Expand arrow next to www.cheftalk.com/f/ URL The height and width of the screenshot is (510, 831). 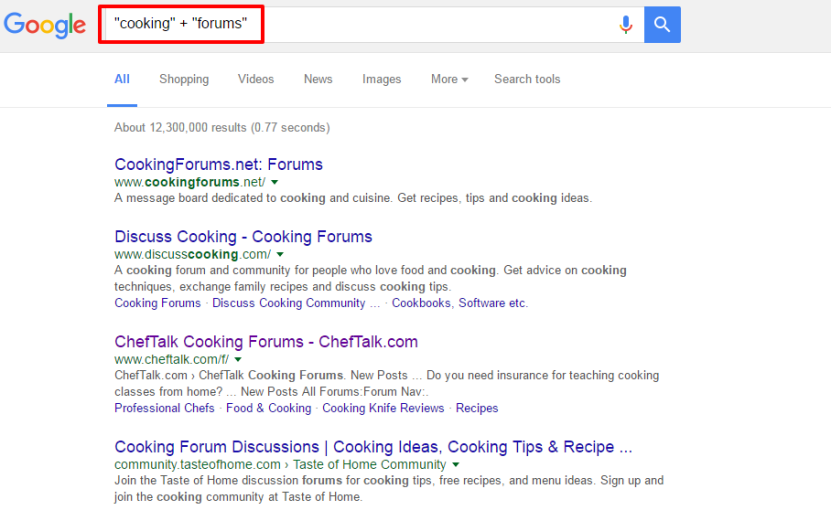238,359
